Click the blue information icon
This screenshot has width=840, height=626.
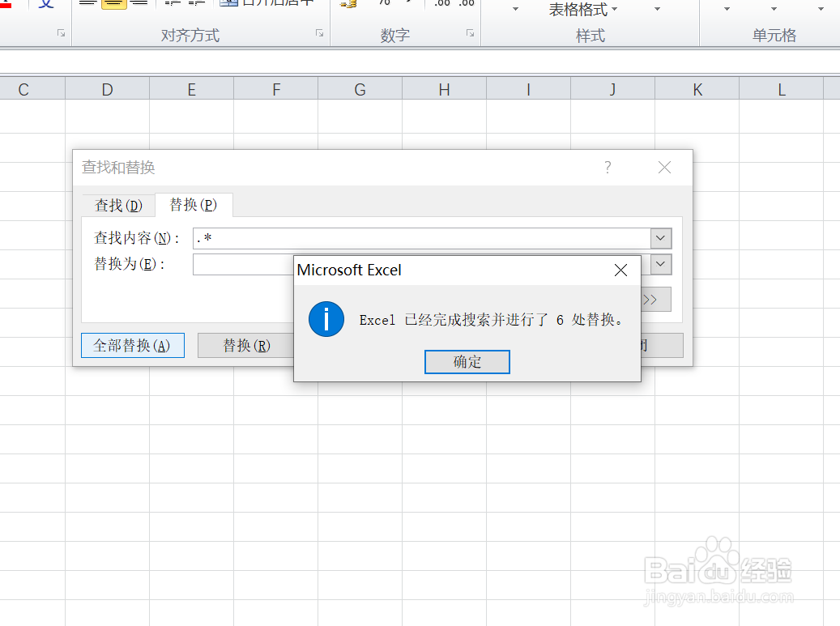(x=326, y=319)
